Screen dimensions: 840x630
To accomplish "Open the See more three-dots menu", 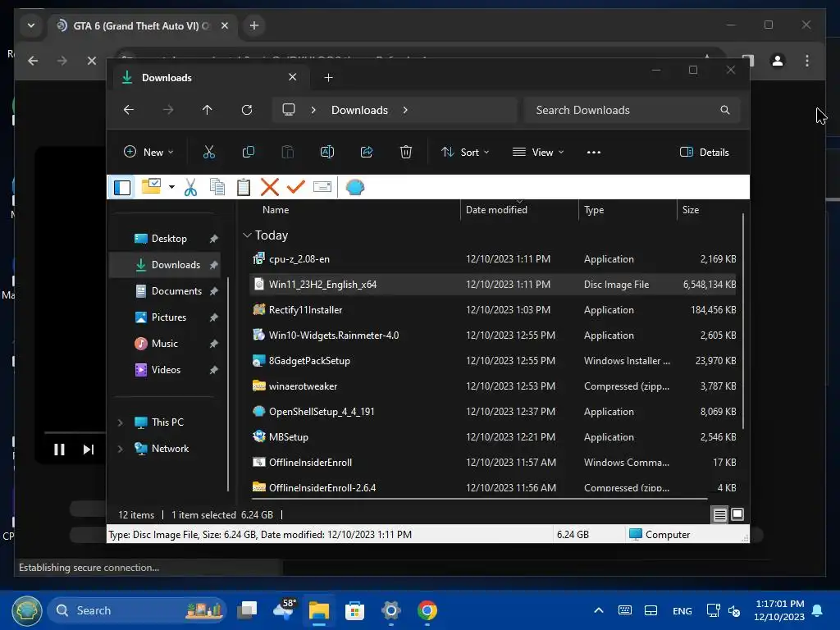I will (594, 152).
